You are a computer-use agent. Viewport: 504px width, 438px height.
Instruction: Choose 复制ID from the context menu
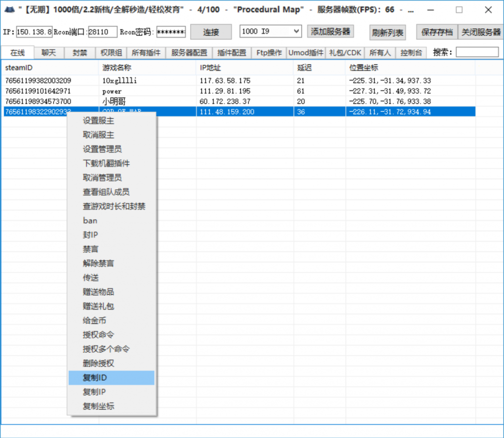tap(94, 378)
